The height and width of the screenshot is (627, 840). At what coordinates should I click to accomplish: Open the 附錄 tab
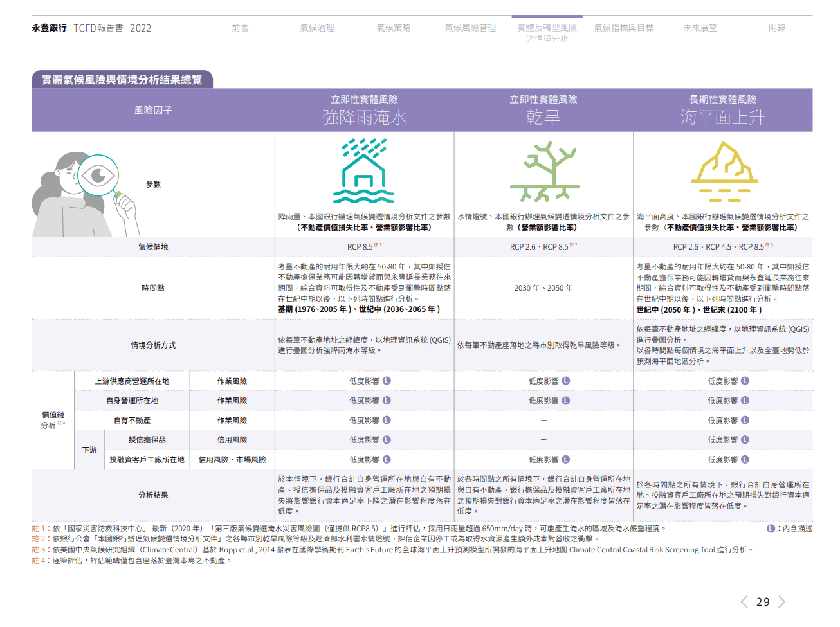(777, 28)
